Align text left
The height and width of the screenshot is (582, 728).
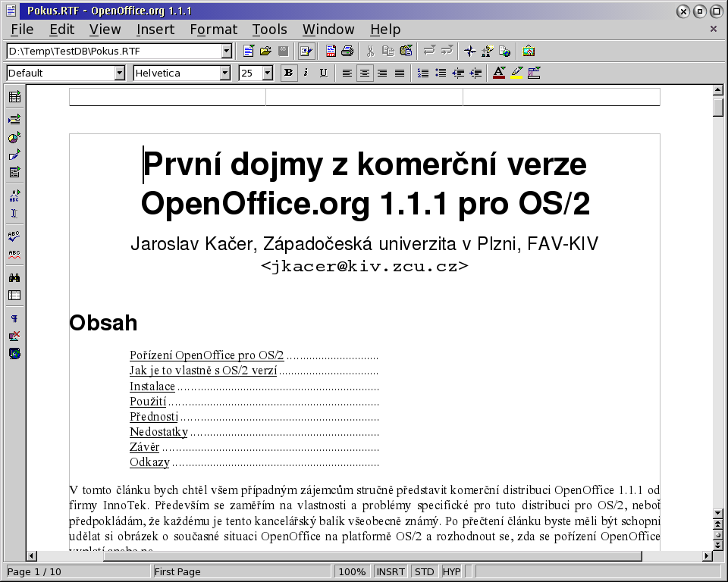click(347, 73)
